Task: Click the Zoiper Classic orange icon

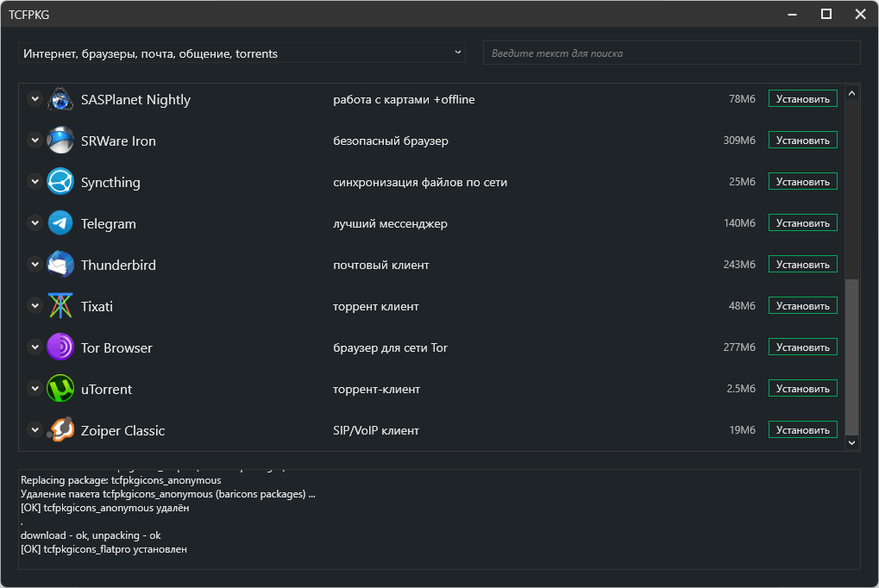Action: [x=60, y=430]
